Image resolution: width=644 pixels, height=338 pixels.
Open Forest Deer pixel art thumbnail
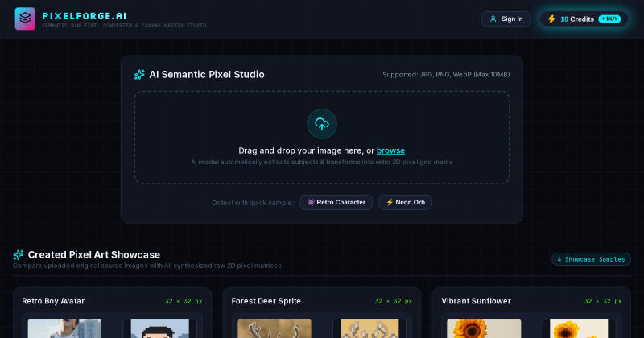tap(369, 328)
